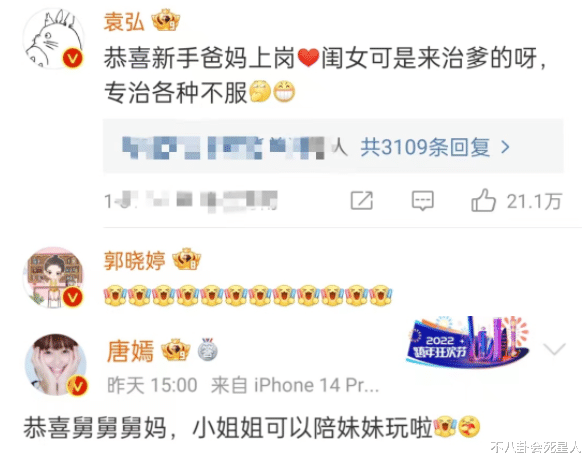588x462 pixels.
Task: Click the 2022 狂欢节 banner badge
Action: [x=469, y=343]
